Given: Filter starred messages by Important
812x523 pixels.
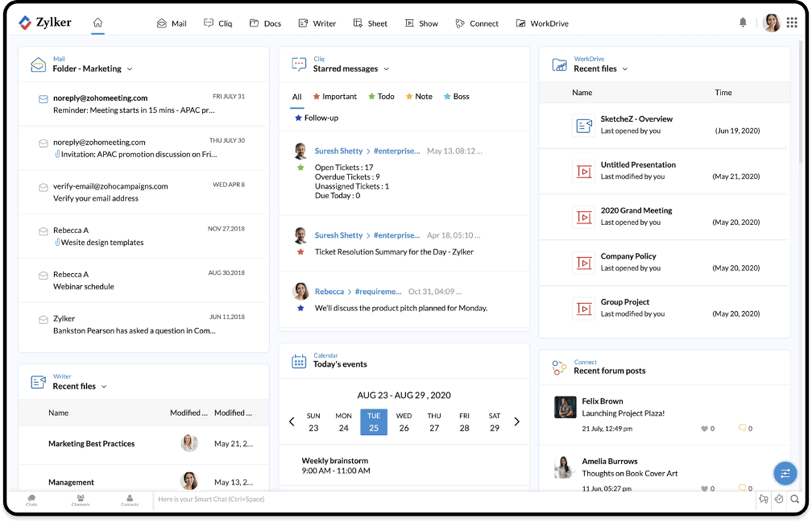Looking at the screenshot, I should pos(335,97).
